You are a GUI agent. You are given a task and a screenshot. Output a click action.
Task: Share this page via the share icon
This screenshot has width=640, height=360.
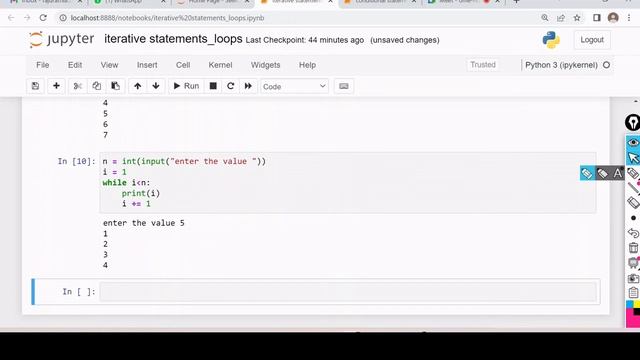point(561,18)
